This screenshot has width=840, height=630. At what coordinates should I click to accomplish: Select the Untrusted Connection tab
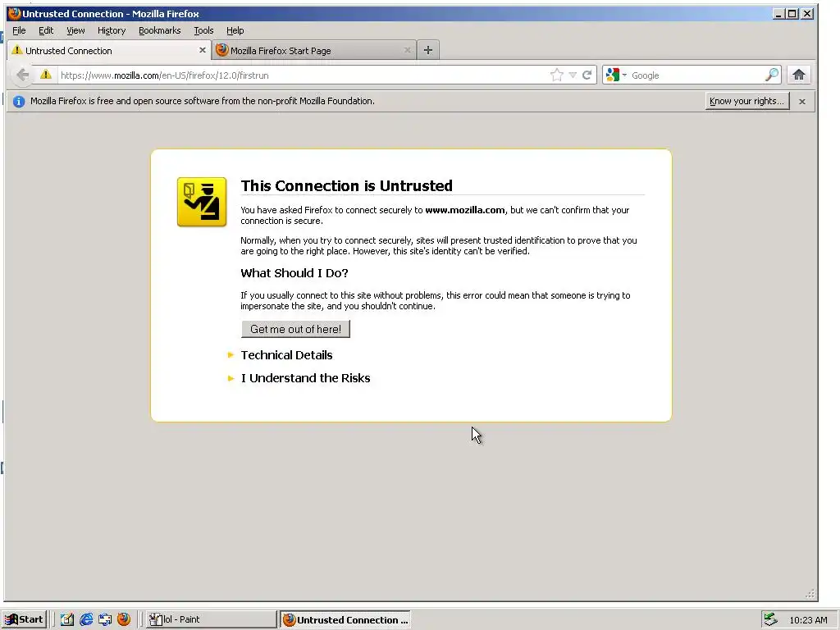click(x=109, y=50)
